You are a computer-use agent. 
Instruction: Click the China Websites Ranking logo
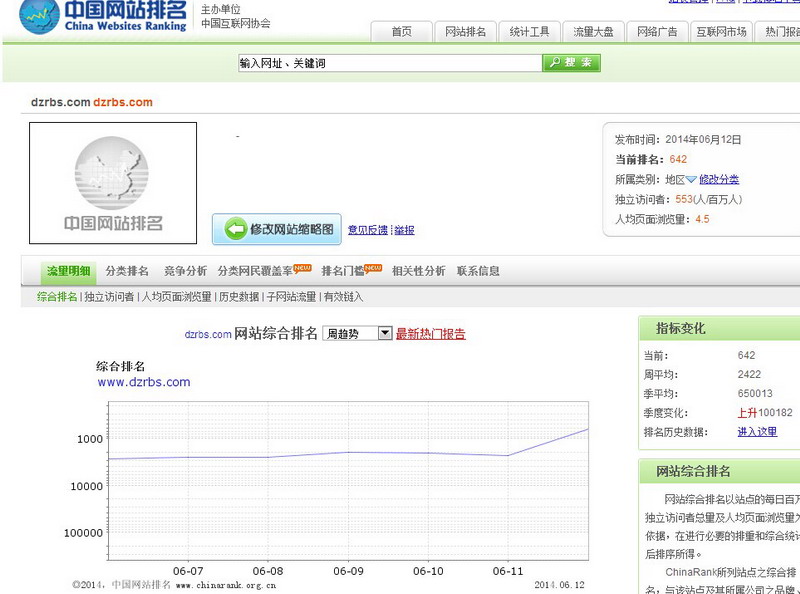(x=103, y=16)
